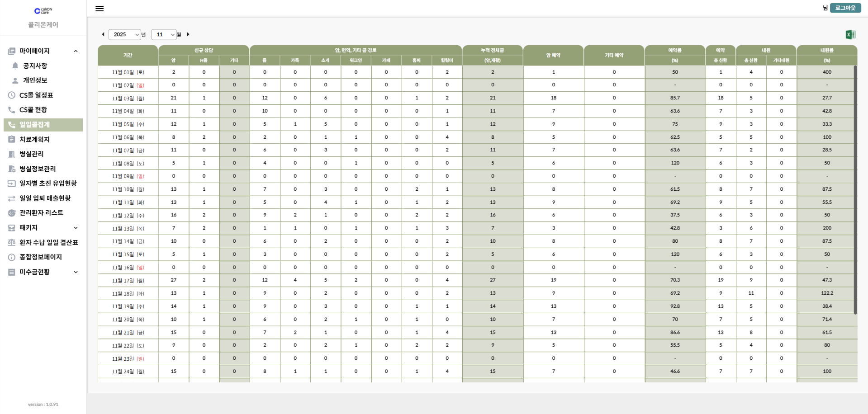Click the hamburger menu icon
This screenshot has height=414, width=868.
(100, 9)
